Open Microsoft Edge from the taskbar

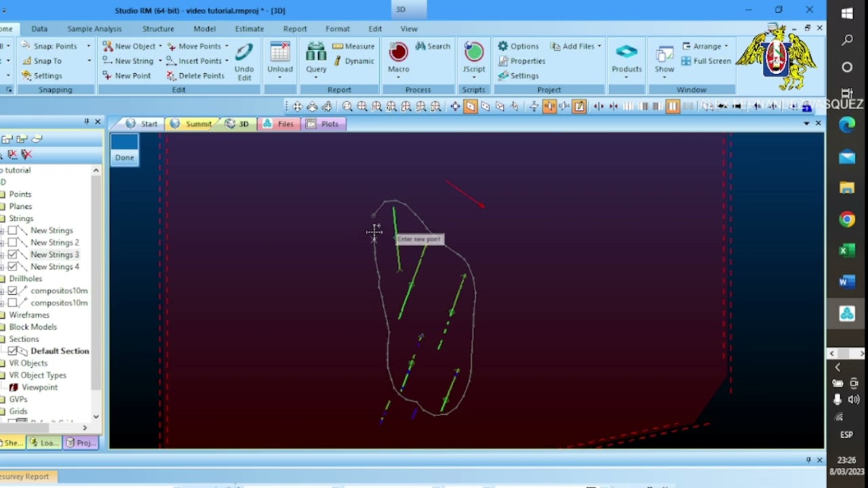click(847, 125)
